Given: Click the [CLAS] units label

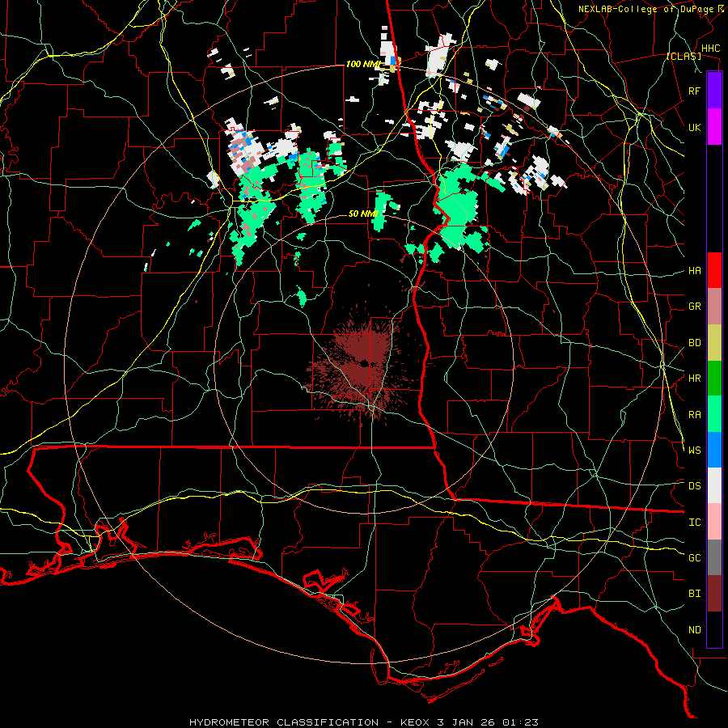Looking at the screenshot, I should click(684, 56).
